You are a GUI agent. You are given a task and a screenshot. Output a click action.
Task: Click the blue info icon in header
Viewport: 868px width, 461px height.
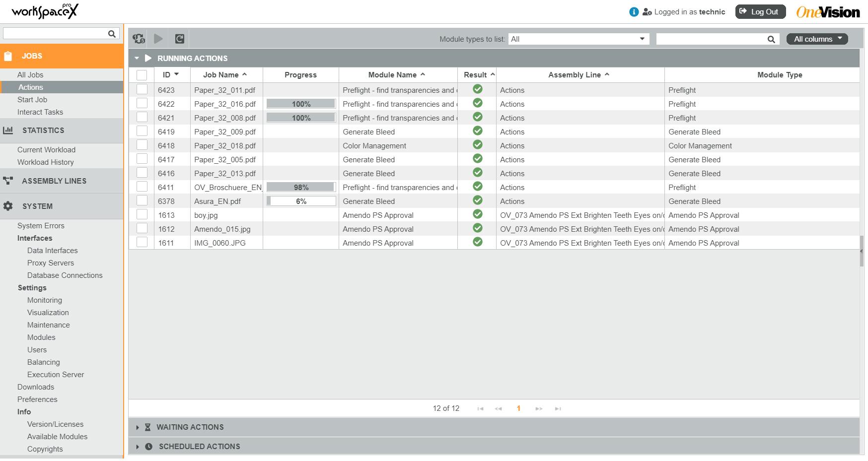click(x=634, y=12)
